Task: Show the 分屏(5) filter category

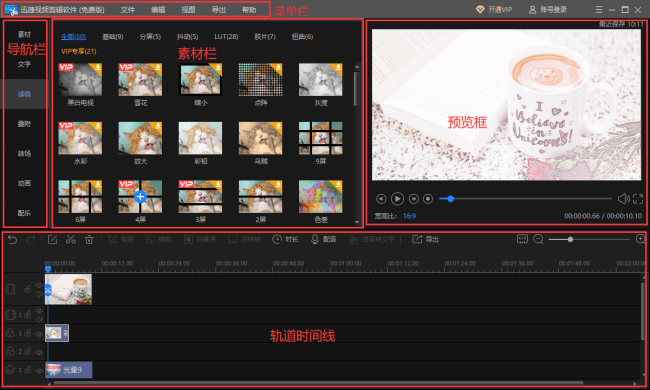Action: [150, 36]
